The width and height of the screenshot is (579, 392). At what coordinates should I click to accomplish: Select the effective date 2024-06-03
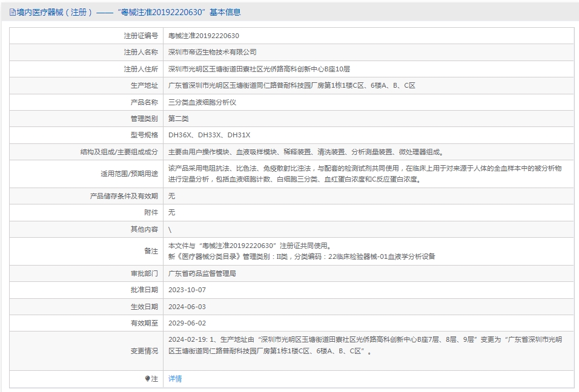pos(187,307)
